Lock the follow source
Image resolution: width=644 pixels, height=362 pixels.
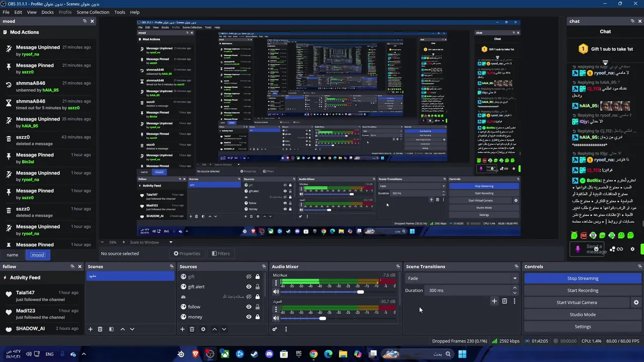258,307
